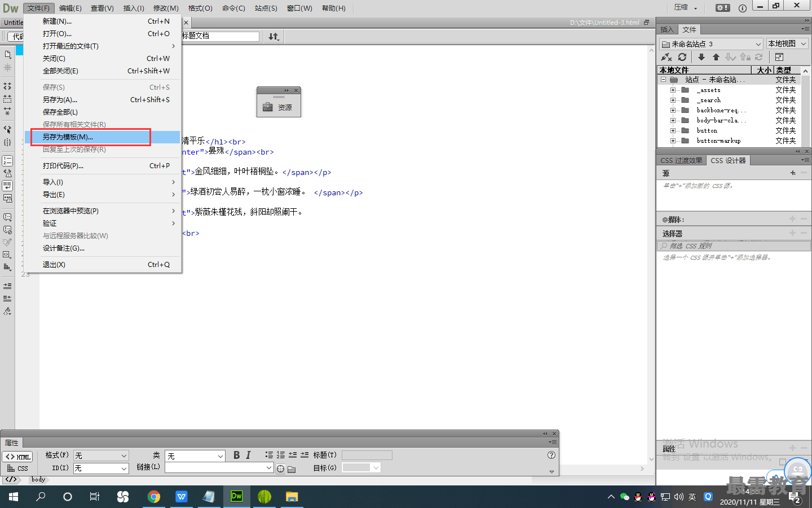Disconnect from remote server in Files panel
812x508 pixels.
pos(667,57)
